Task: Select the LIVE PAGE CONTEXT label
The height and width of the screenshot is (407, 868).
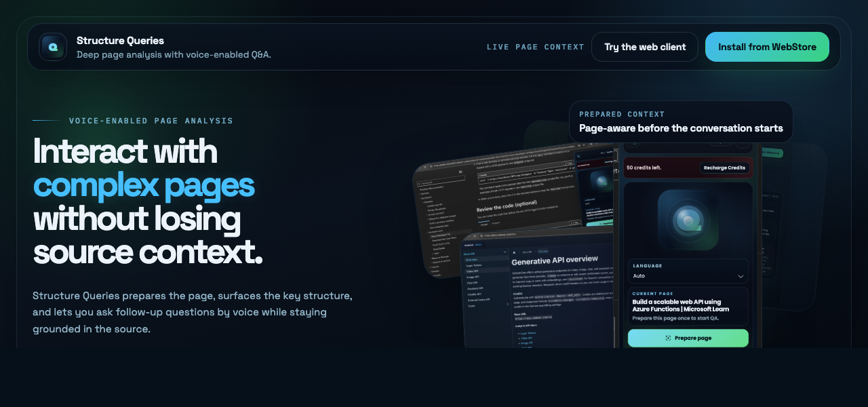Action: pos(535,47)
